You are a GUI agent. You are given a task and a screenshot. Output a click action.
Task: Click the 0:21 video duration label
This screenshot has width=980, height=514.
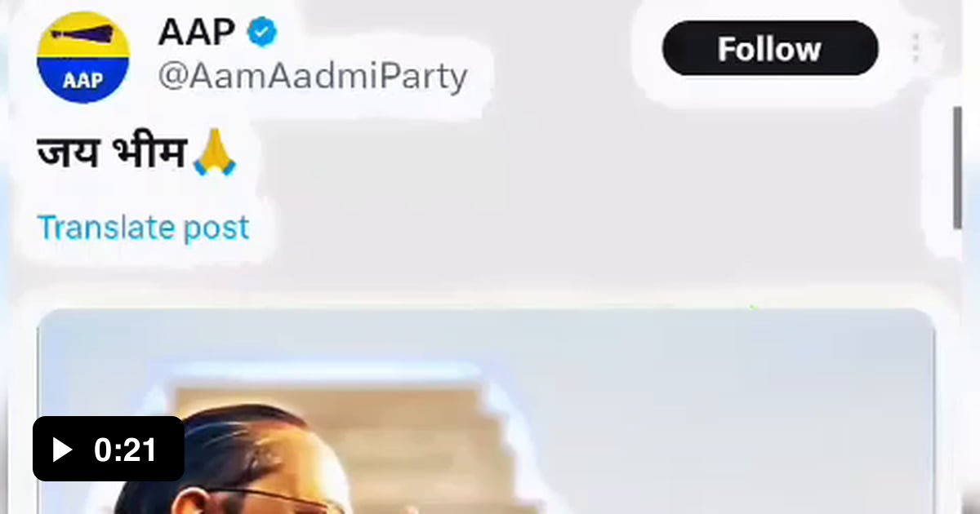pos(125,450)
